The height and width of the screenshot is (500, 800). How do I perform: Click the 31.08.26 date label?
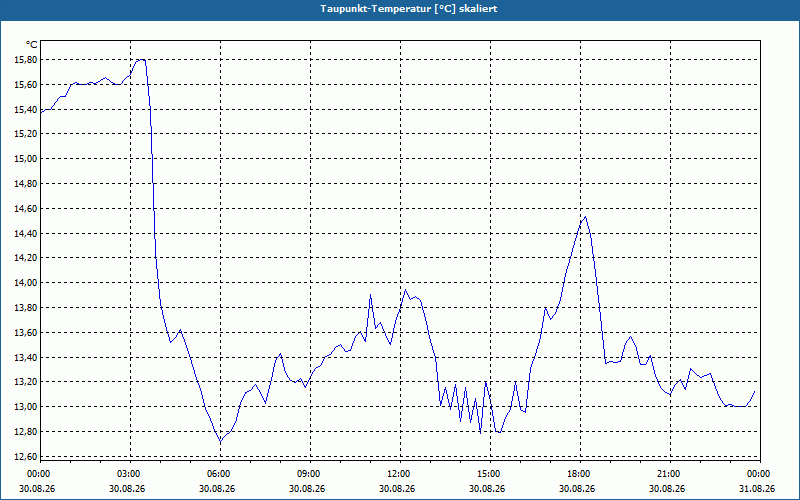[757, 489]
